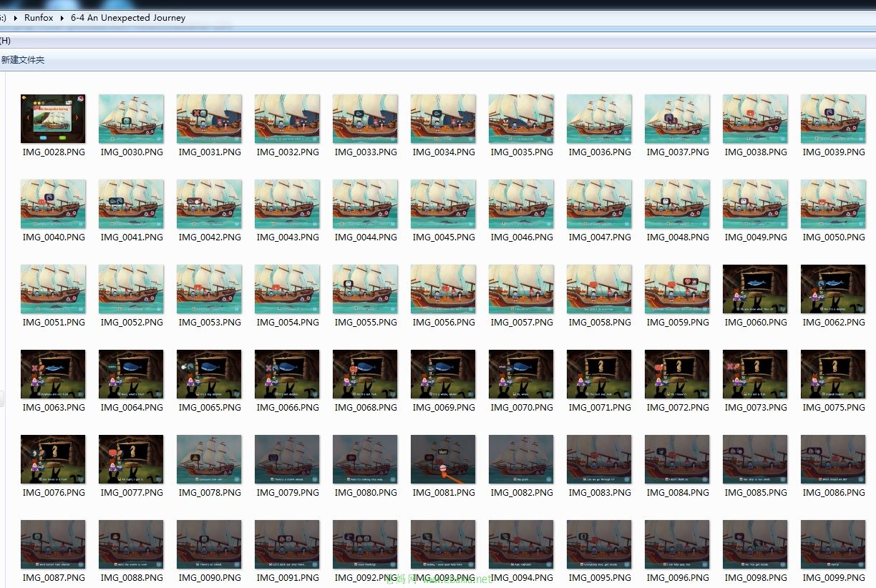Click the file name text IMG_0038.PNG
The width and height of the screenshot is (876, 588).
(x=756, y=152)
